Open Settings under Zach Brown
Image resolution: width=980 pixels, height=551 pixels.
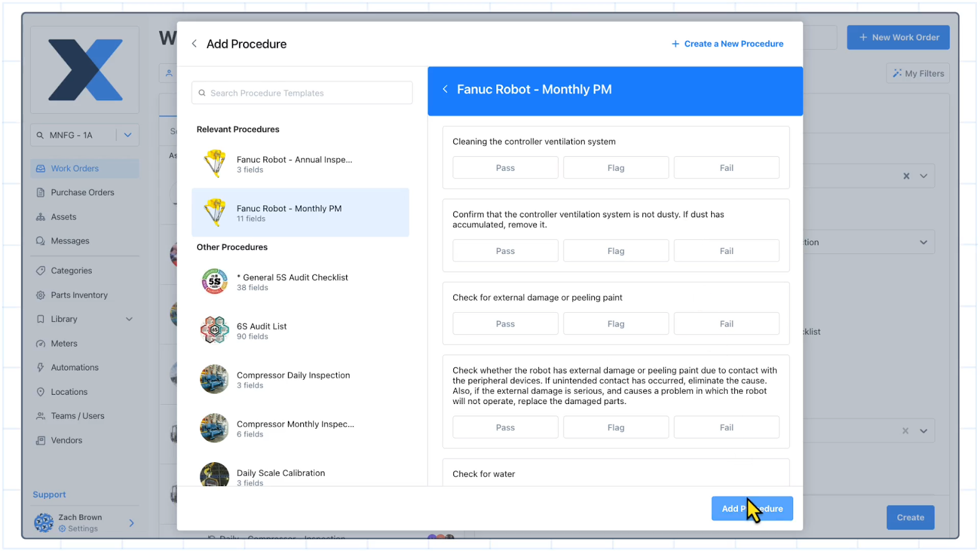click(78, 528)
